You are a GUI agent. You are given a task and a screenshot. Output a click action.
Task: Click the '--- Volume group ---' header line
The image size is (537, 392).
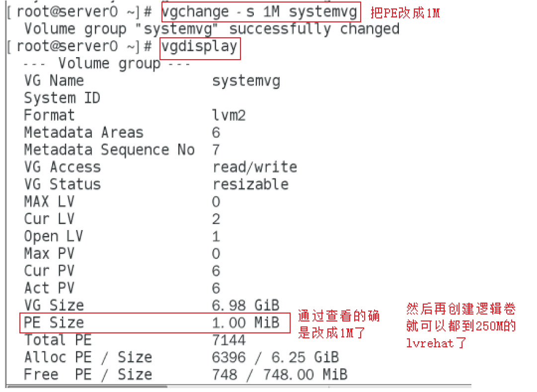[x=107, y=64]
